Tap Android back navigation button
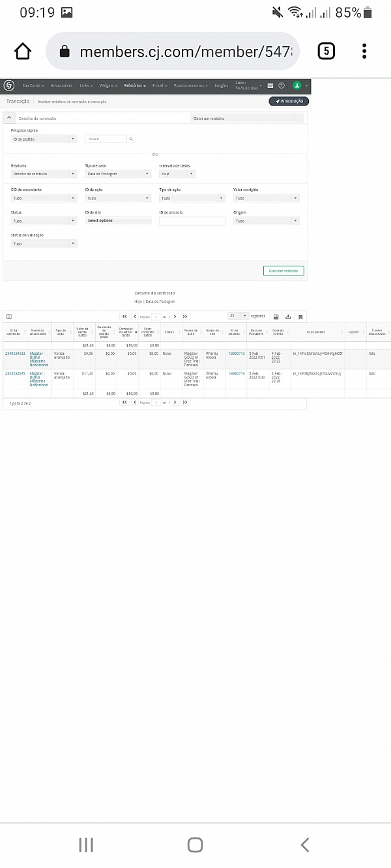 click(304, 845)
